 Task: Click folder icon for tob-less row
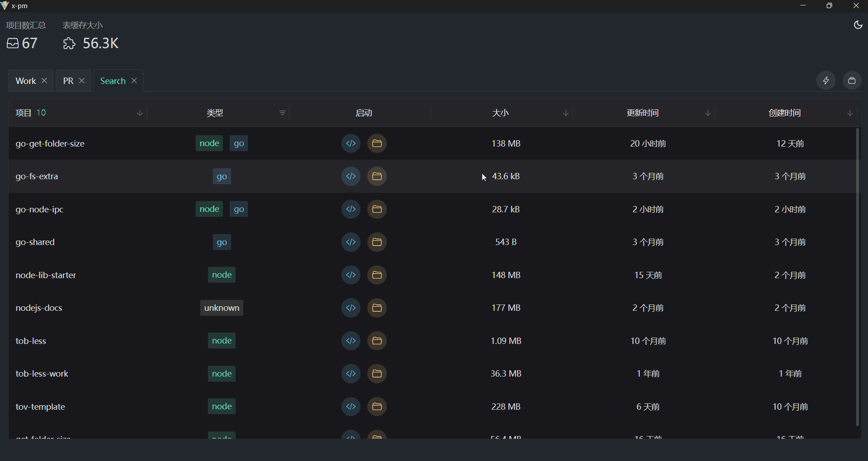tap(377, 341)
